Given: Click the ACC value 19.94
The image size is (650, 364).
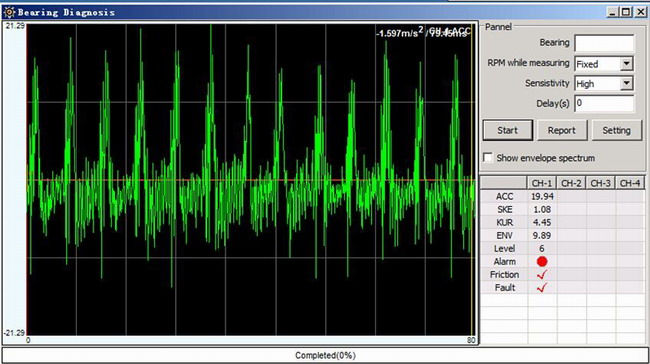Looking at the screenshot, I should click(x=542, y=197).
